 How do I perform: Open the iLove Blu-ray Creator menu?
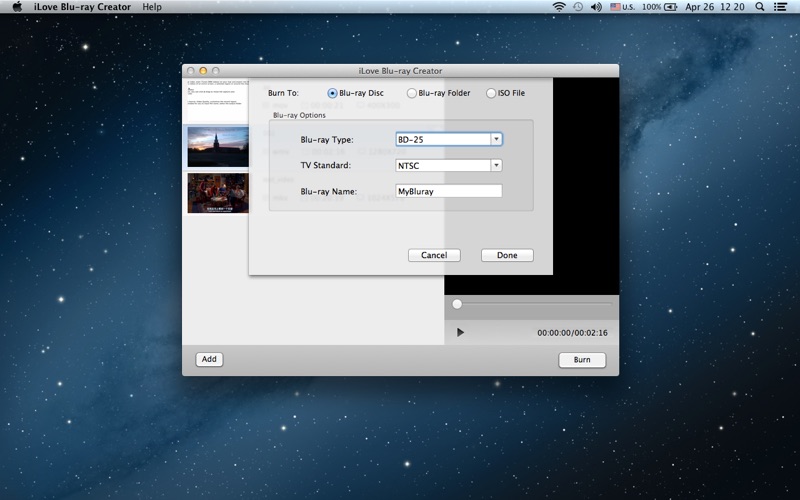(83, 7)
